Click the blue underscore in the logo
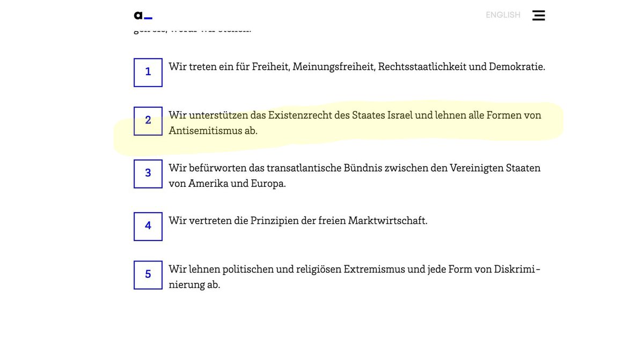This screenshot has height=349, width=644. pos(148,17)
